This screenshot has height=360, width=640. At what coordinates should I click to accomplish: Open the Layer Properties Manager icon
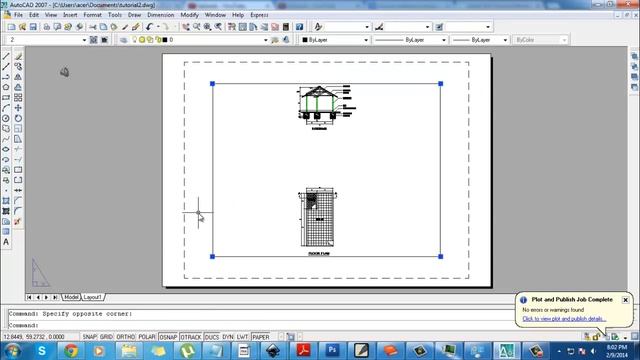click(124, 40)
